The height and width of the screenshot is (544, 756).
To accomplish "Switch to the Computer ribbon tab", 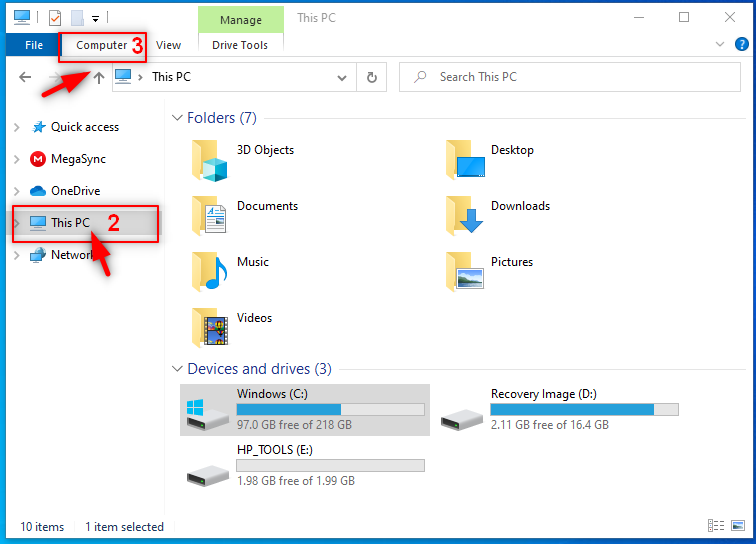I will click(101, 45).
